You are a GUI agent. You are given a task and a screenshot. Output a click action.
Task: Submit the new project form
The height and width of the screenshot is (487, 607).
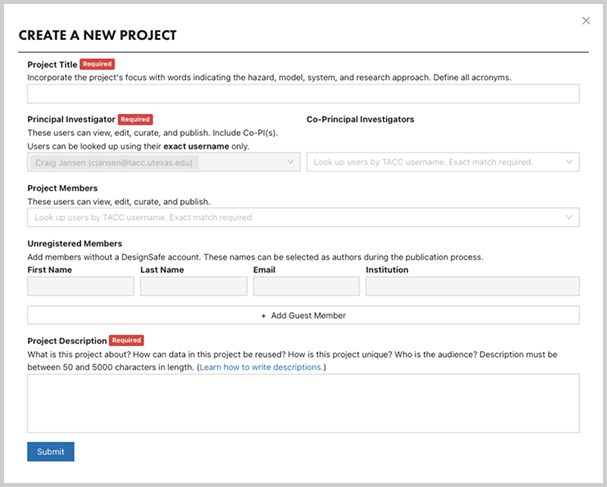[x=50, y=452]
